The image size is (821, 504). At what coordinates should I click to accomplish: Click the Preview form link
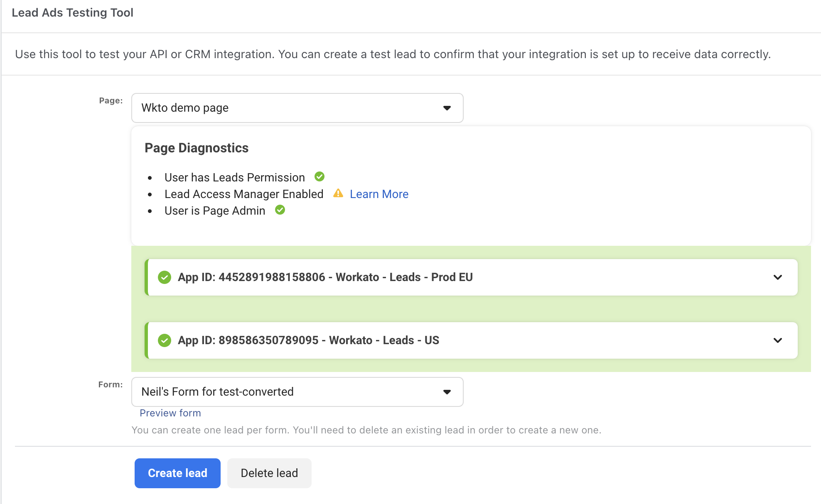170,413
